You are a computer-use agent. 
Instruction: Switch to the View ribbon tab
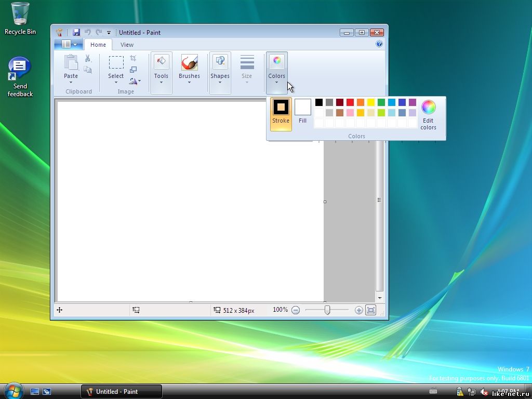127,45
